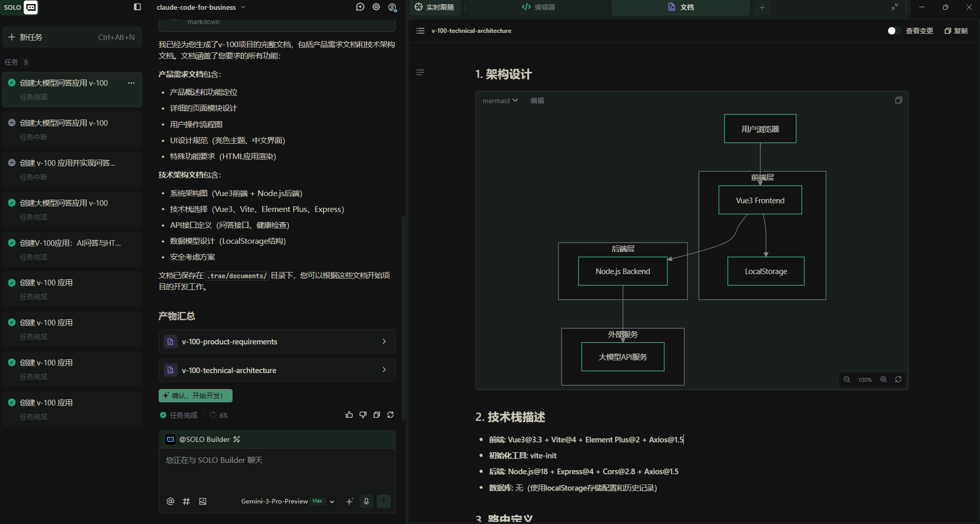The width and height of the screenshot is (980, 524).
Task: Click the shrink panel arrows icon
Action: pos(895,7)
